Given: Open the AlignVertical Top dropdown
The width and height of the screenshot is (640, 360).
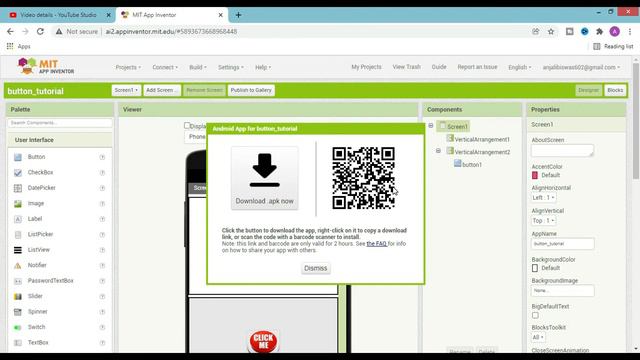Looking at the screenshot, I should (x=543, y=221).
